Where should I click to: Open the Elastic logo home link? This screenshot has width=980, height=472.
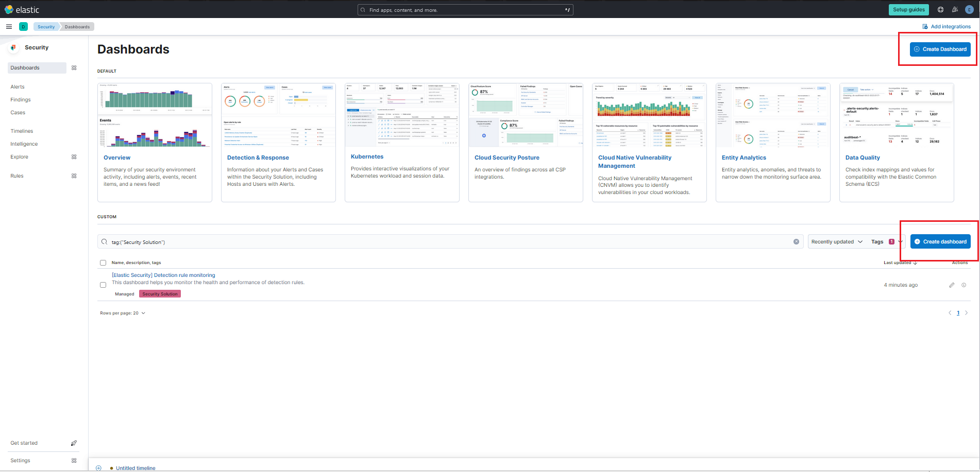coord(22,9)
